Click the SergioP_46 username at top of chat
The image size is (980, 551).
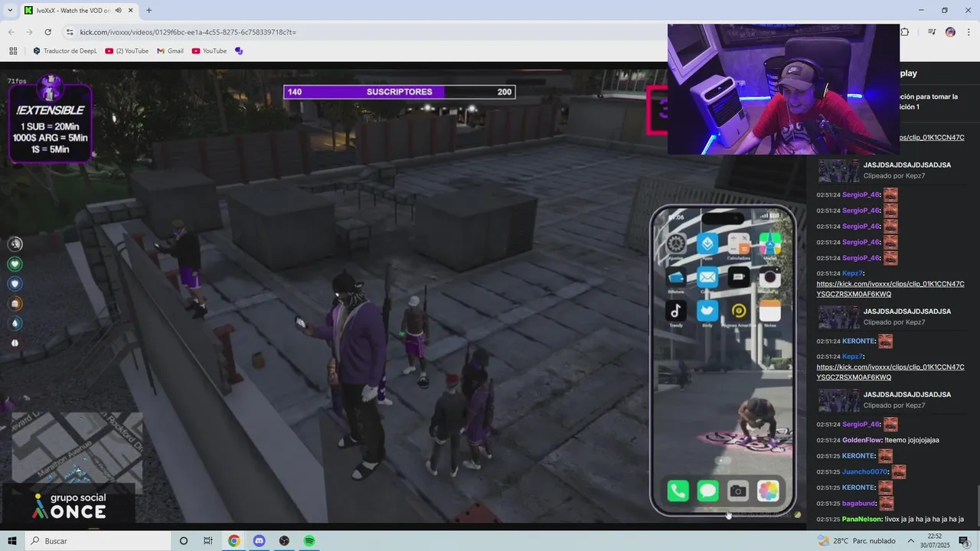861,195
